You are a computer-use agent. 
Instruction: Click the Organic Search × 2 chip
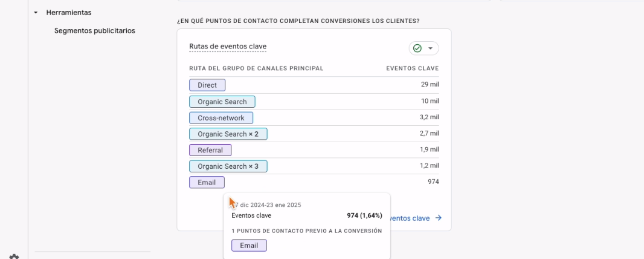[228, 134]
